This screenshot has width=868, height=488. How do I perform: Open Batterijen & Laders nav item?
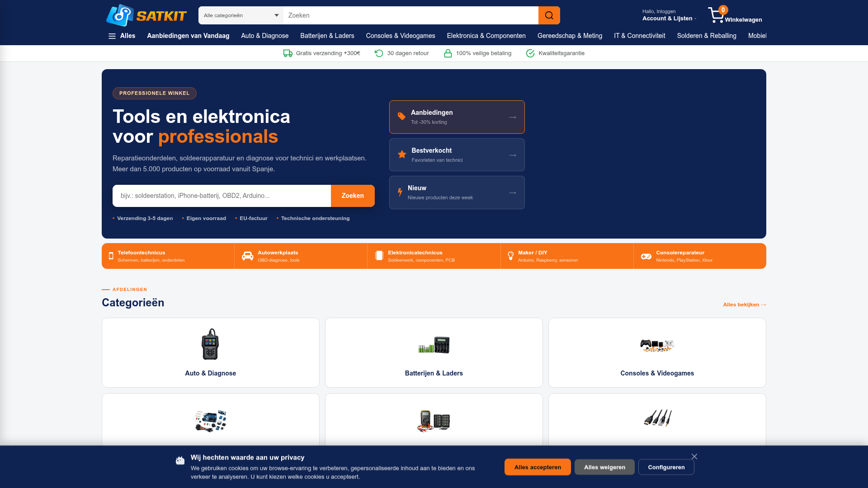point(327,36)
